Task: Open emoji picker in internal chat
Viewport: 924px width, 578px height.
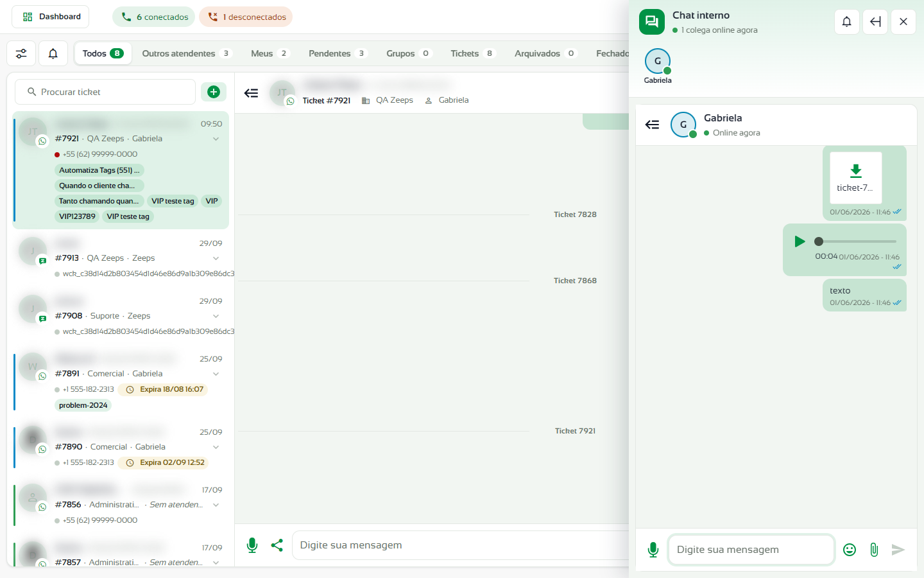Action: (850, 550)
